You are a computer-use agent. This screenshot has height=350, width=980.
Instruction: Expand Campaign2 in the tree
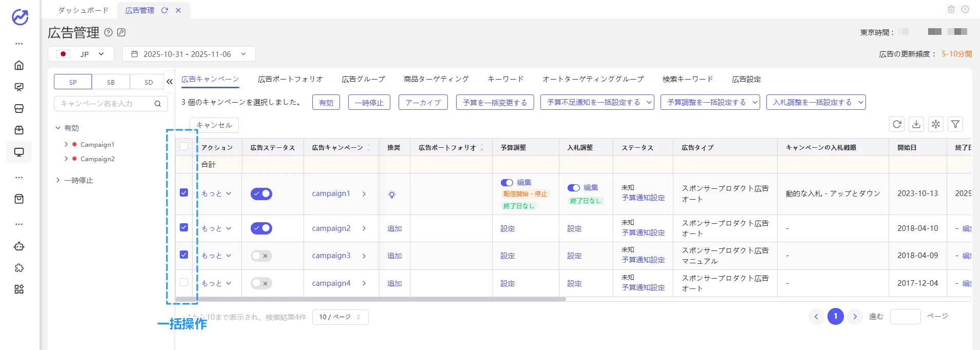click(66, 159)
